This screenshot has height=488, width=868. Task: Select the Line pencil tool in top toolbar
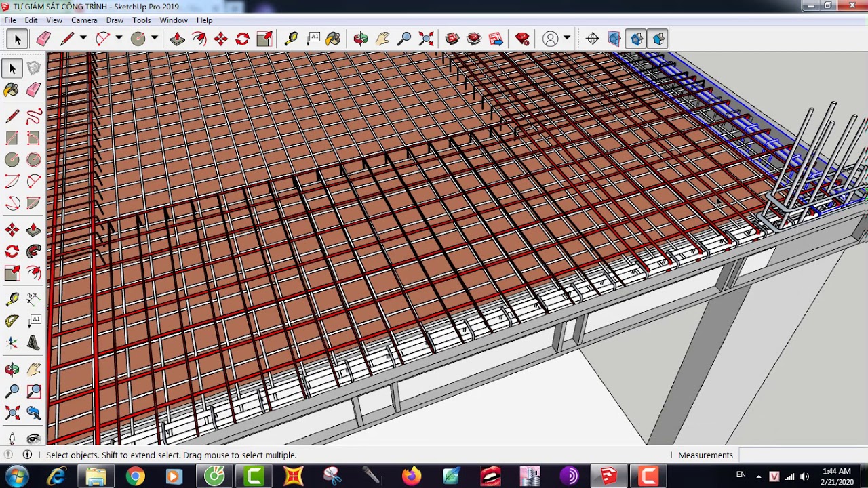(66, 39)
